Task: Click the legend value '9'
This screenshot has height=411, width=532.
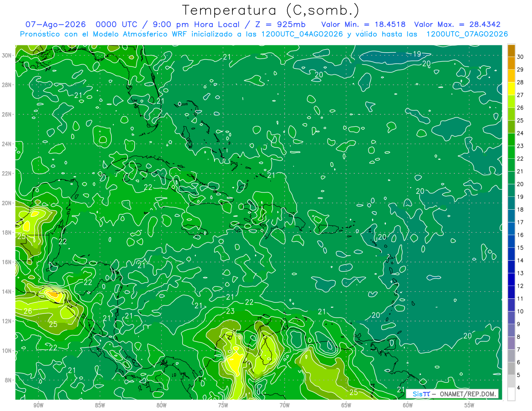Action: [519, 324]
